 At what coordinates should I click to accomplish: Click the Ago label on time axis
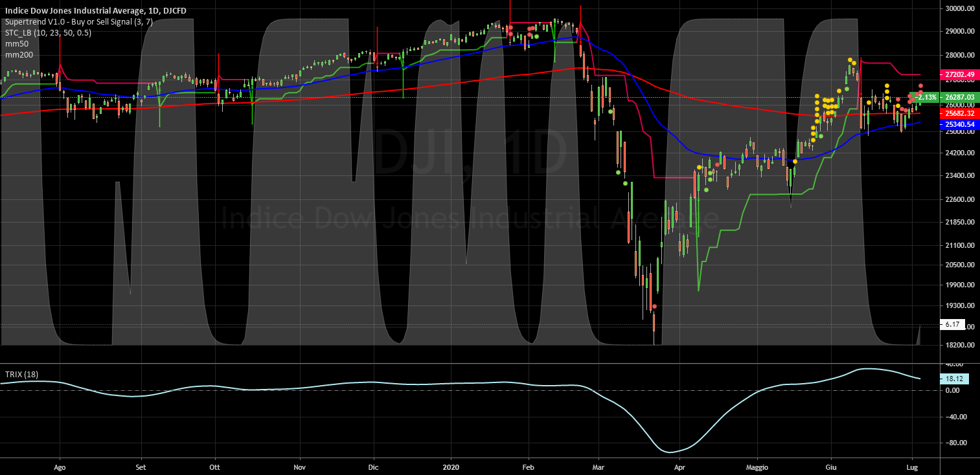pyautogui.click(x=60, y=466)
